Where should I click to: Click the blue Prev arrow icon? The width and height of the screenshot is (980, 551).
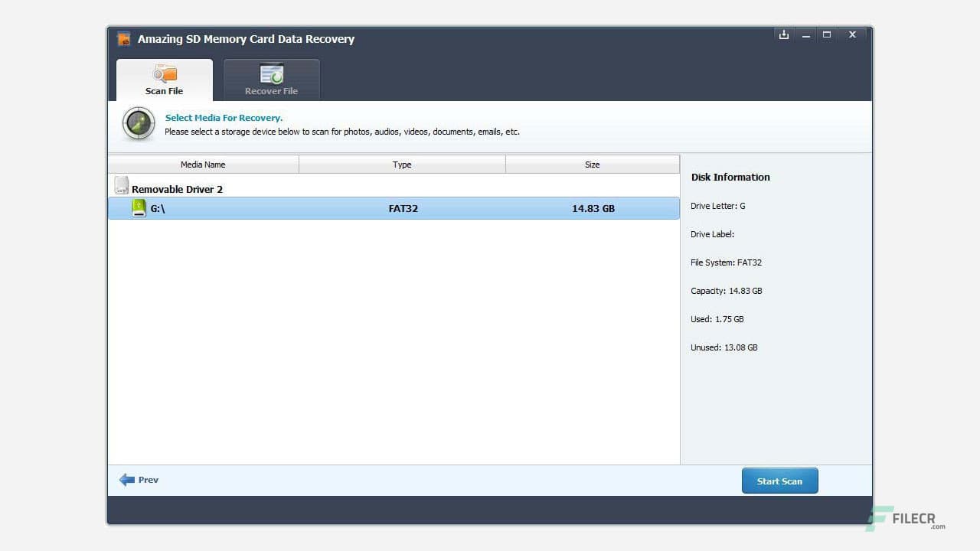(x=127, y=479)
